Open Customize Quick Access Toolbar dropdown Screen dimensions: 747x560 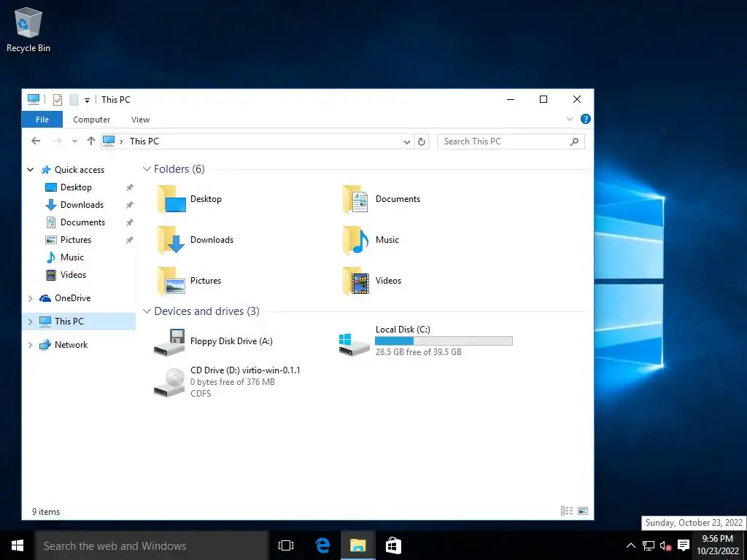[88, 100]
